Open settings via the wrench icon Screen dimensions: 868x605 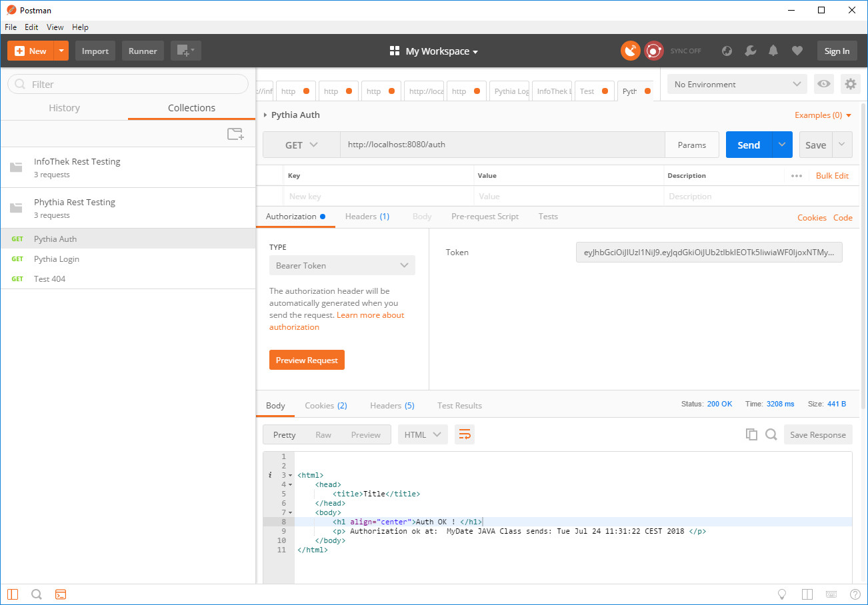(x=750, y=51)
